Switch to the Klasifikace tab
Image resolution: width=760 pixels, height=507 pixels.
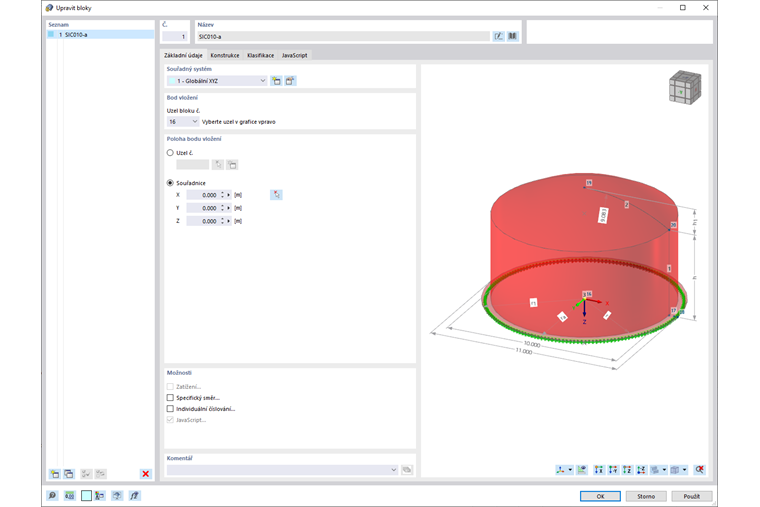coord(260,55)
